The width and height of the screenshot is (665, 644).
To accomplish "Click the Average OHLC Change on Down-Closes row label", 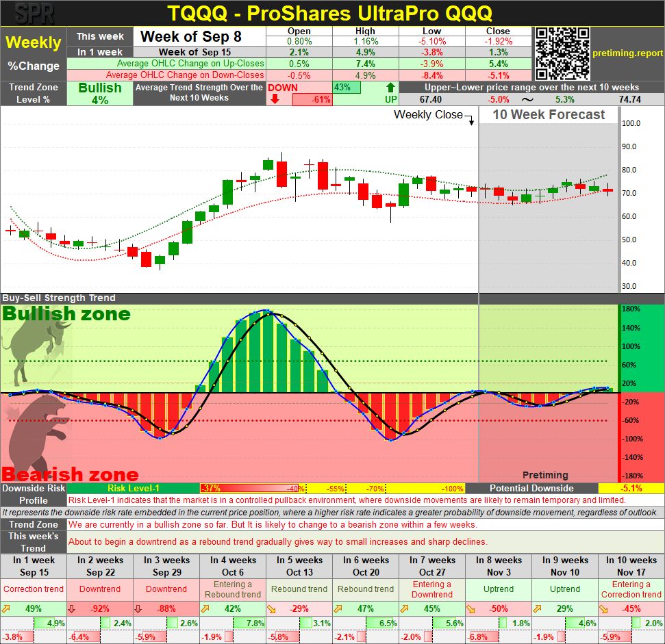I will point(185,75).
